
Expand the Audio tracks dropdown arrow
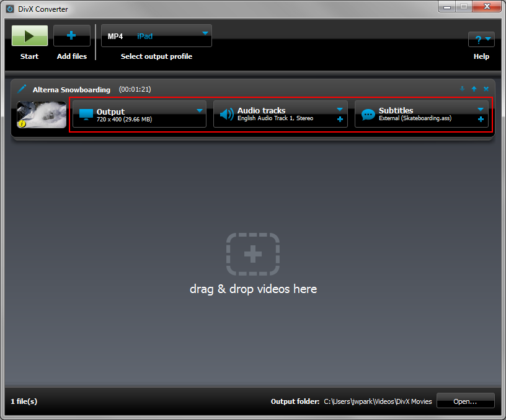[340, 110]
